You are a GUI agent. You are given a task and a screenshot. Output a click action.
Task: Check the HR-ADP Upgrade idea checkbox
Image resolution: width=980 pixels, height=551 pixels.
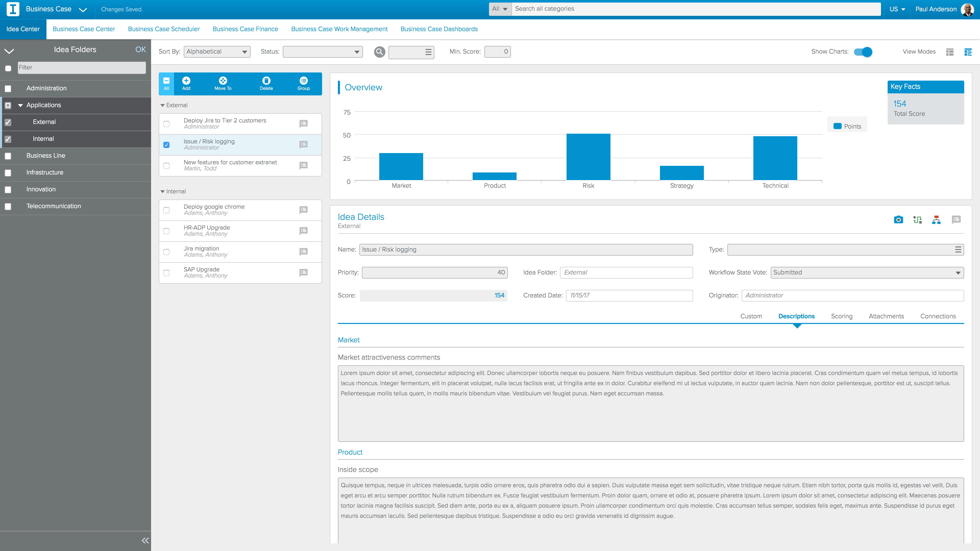tap(166, 231)
